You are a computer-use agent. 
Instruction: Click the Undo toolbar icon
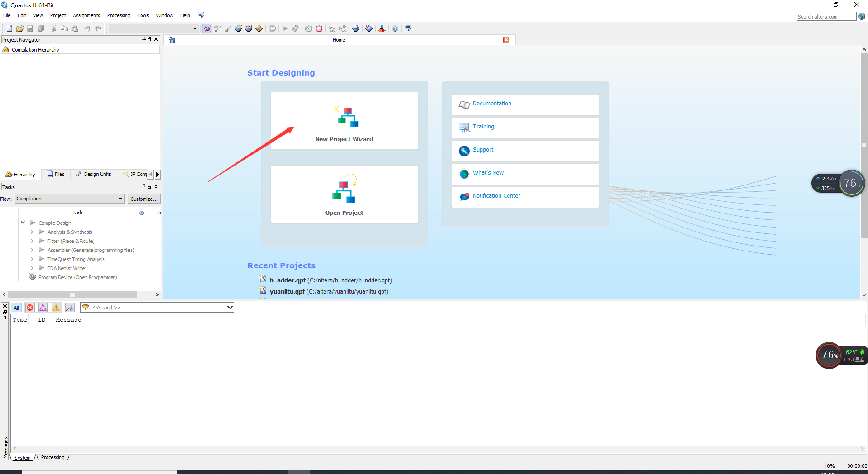coord(88,28)
